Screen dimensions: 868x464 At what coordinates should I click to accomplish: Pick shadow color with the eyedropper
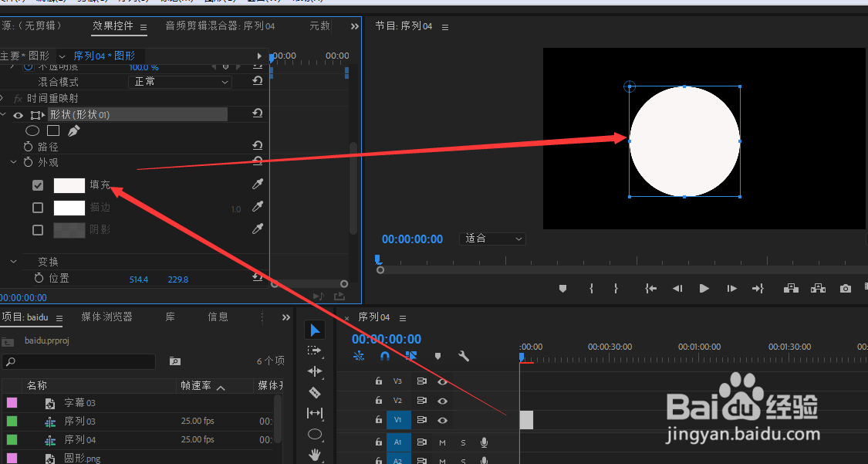click(x=258, y=229)
